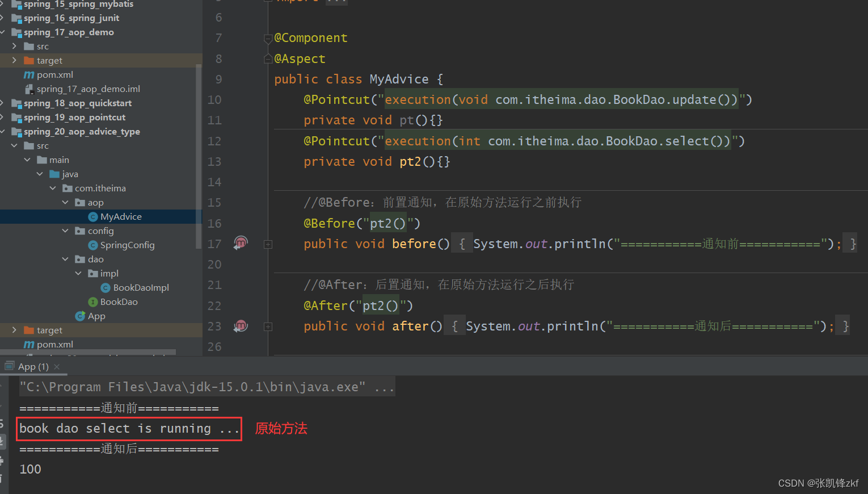This screenshot has height=494, width=868.
Task: Collapse the aop package
Action: [x=65, y=203]
